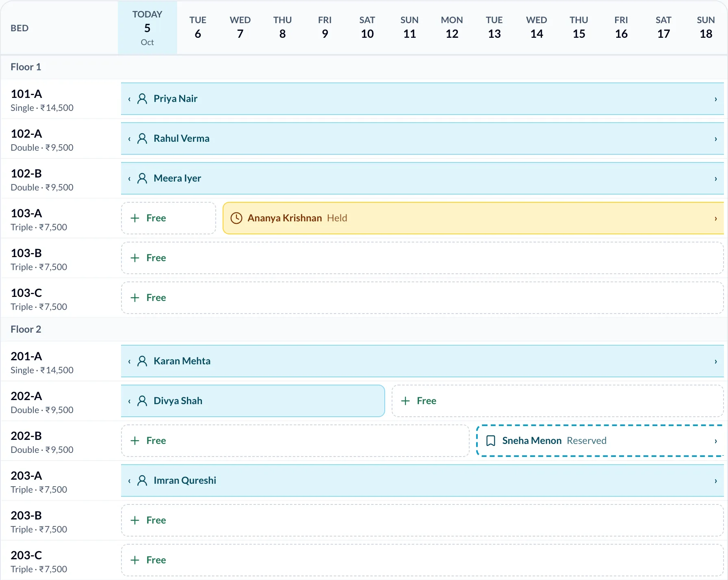The width and height of the screenshot is (728, 580).
Task: Select the TUE 6 date column
Action: [x=198, y=28]
